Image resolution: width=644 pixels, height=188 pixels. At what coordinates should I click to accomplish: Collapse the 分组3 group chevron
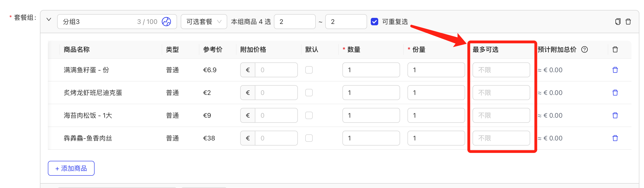pos(49,19)
